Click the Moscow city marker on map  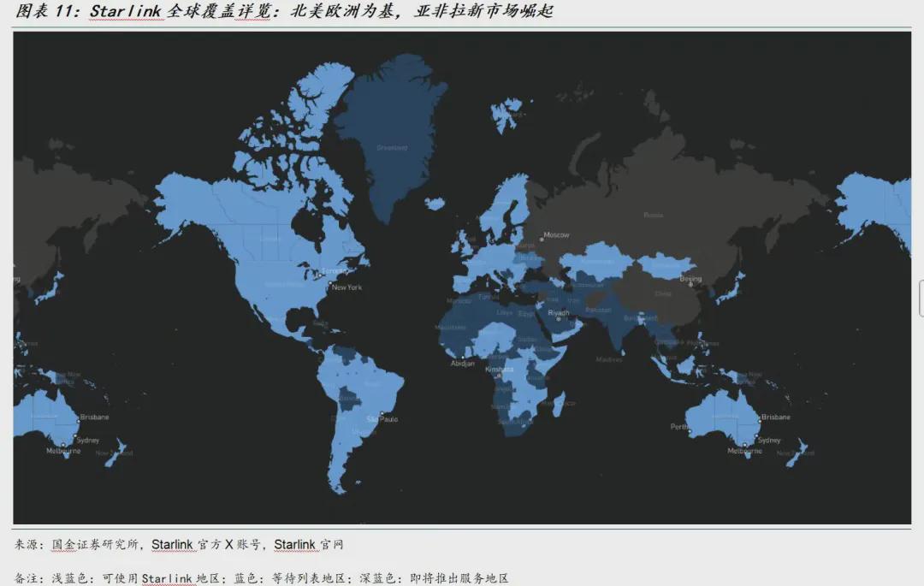coord(542,238)
